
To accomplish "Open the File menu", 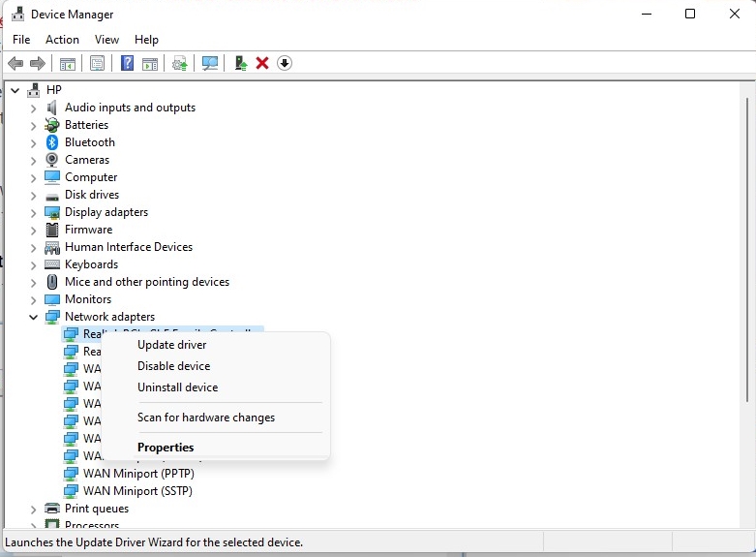I will coord(21,40).
